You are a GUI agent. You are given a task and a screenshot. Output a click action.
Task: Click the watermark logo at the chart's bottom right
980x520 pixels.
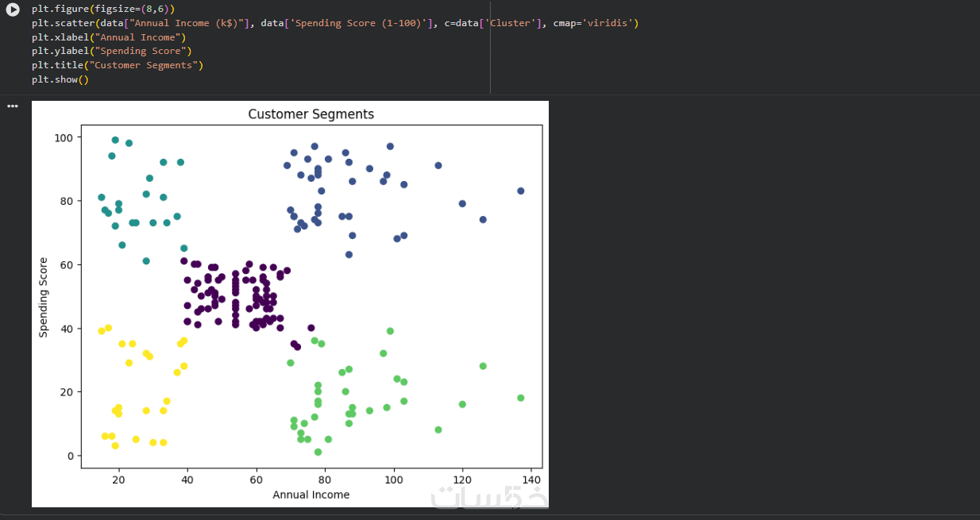pyautogui.click(x=489, y=496)
